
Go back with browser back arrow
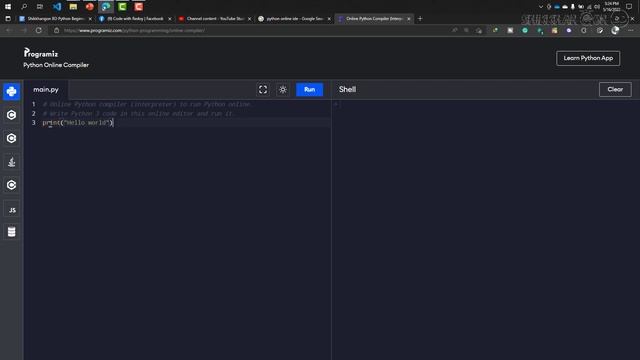point(9,30)
